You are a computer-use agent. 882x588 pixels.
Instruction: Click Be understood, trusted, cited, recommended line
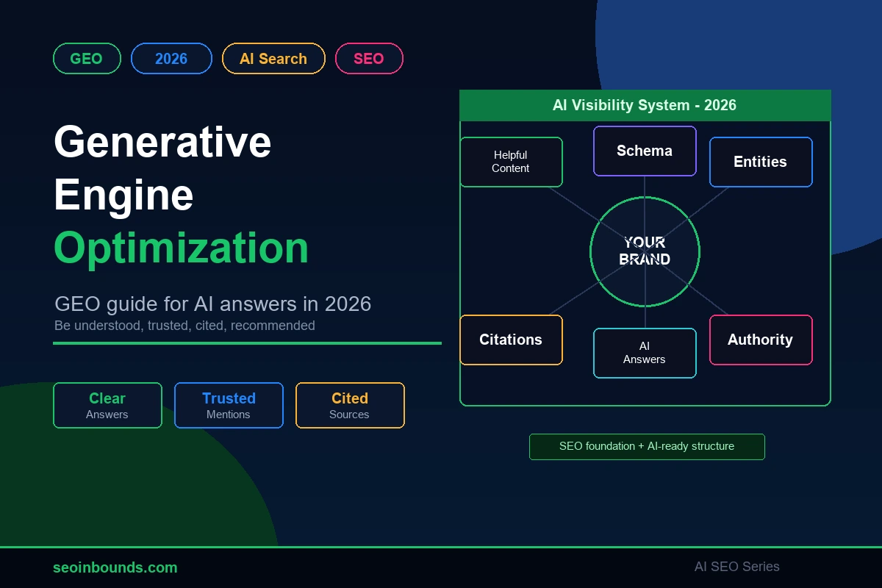point(184,326)
